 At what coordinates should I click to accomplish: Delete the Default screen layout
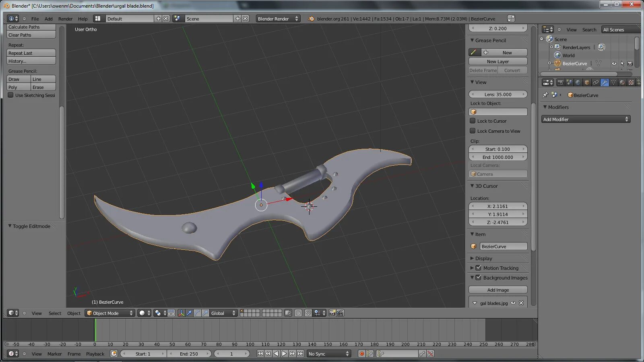point(166,19)
